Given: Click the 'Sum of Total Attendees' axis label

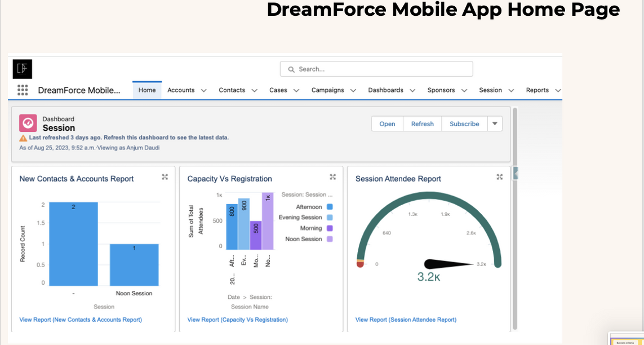Looking at the screenshot, I should coord(196,222).
